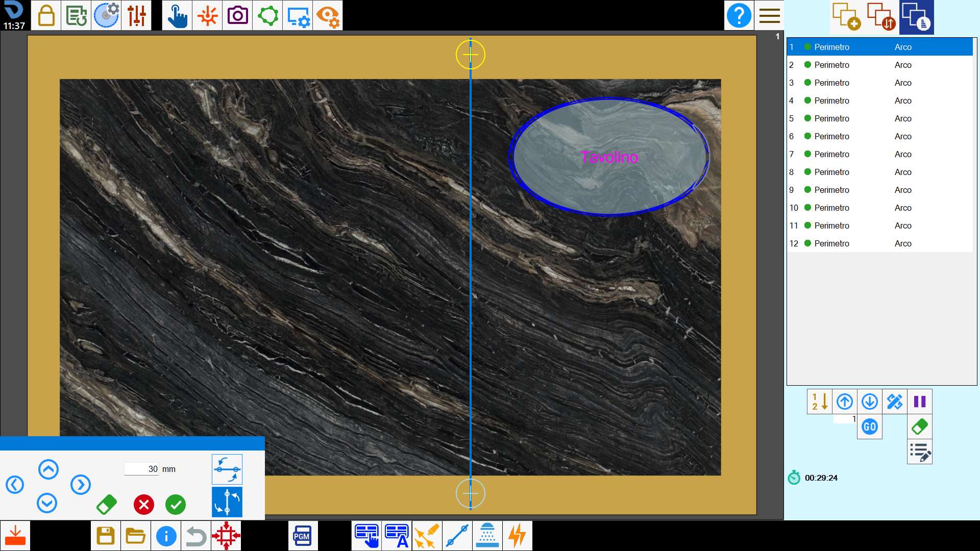The height and width of the screenshot is (551, 980).
Task: Move operation down with down arrow
Action: [870, 402]
